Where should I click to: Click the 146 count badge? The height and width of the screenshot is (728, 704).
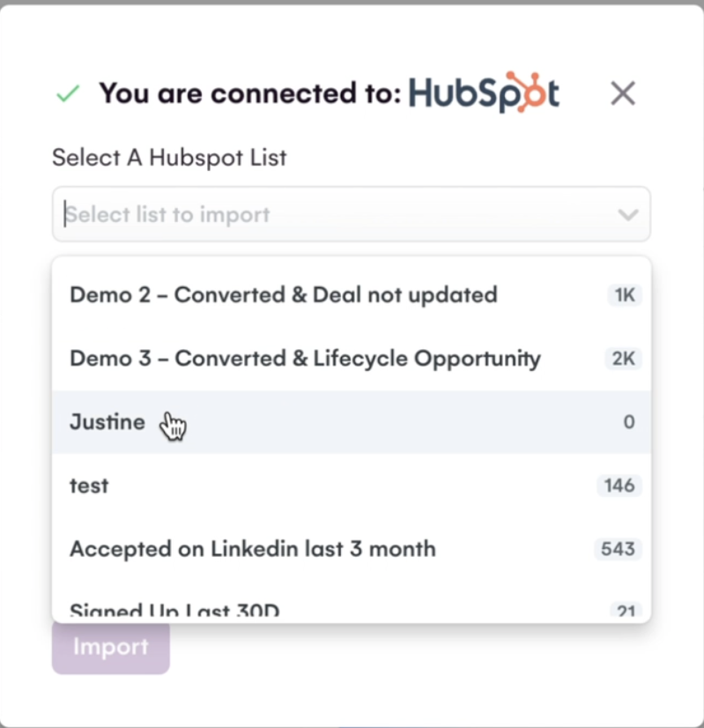[x=619, y=486]
